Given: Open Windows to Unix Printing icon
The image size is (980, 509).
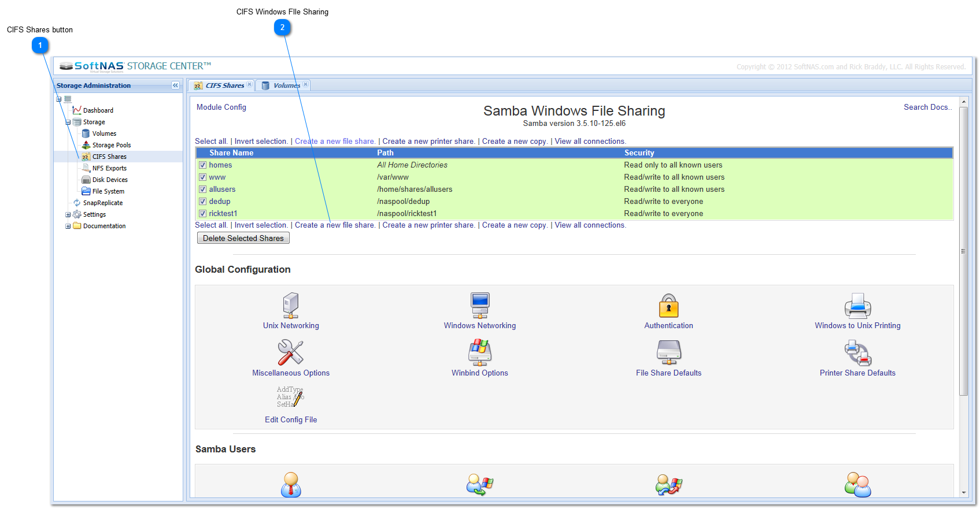Looking at the screenshot, I should (x=858, y=305).
